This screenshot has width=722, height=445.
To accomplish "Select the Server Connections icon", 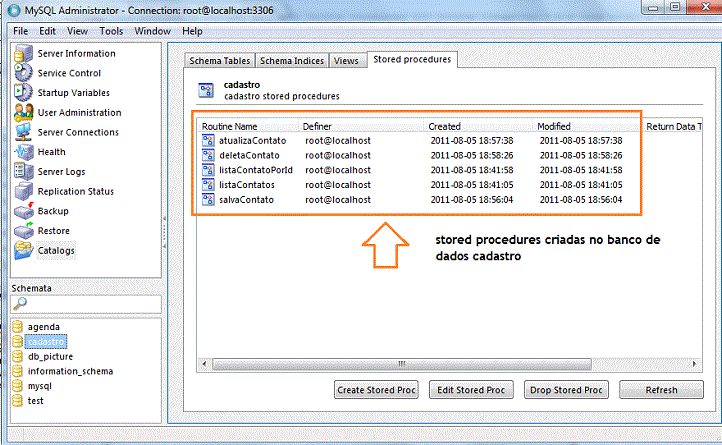I will [x=23, y=132].
